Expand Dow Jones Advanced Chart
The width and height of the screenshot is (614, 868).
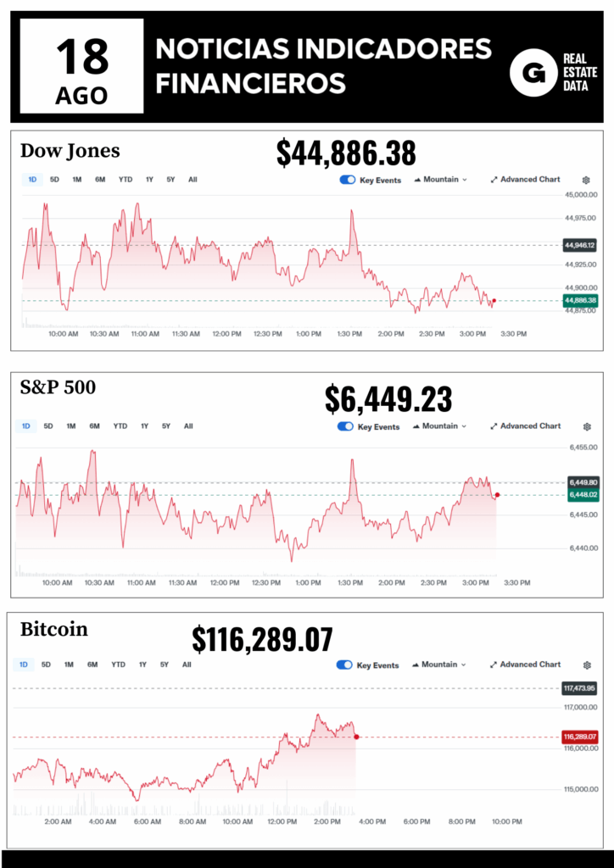pos(525,180)
